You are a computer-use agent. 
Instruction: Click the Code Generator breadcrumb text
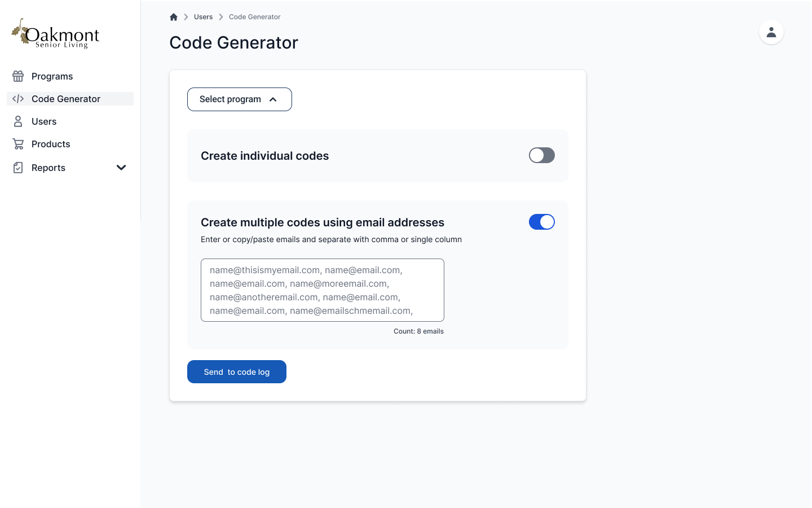(254, 17)
